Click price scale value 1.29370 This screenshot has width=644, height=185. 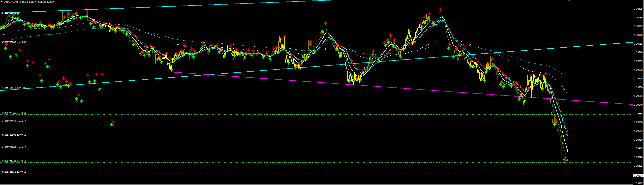click(x=638, y=157)
